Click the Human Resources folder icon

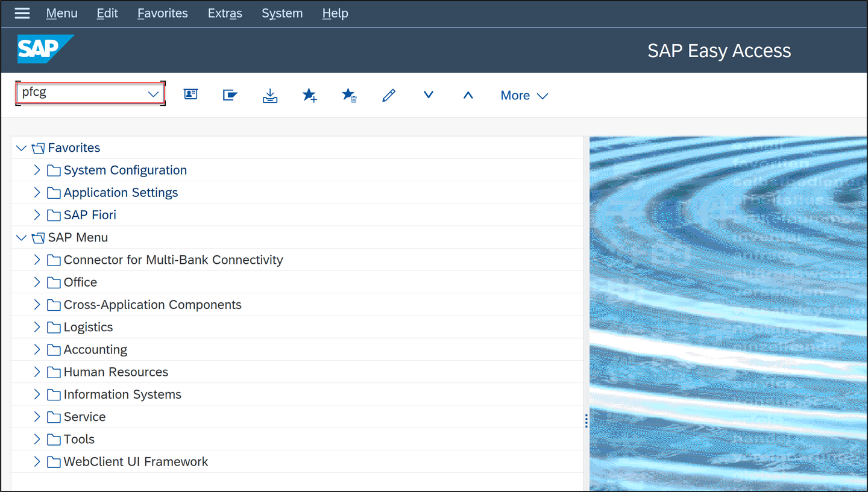click(x=54, y=372)
